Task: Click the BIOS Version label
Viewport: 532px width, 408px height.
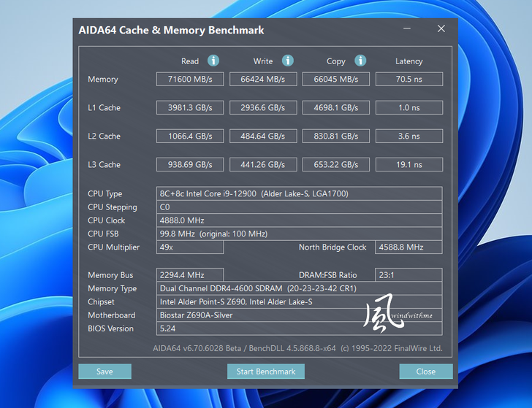Action: click(110, 328)
